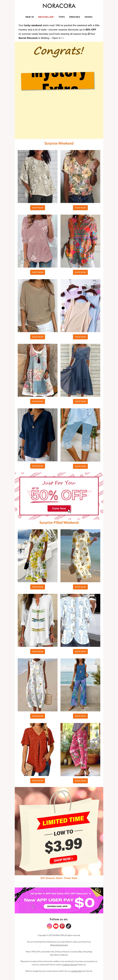Shop now under the dragonfly white blouse
The width and height of the screenshot is (118, 980).
pyautogui.click(x=37, y=651)
